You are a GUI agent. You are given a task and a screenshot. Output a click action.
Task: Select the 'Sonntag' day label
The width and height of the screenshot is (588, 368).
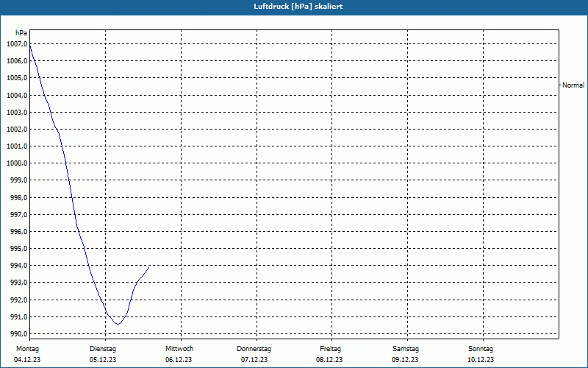pyautogui.click(x=481, y=349)
